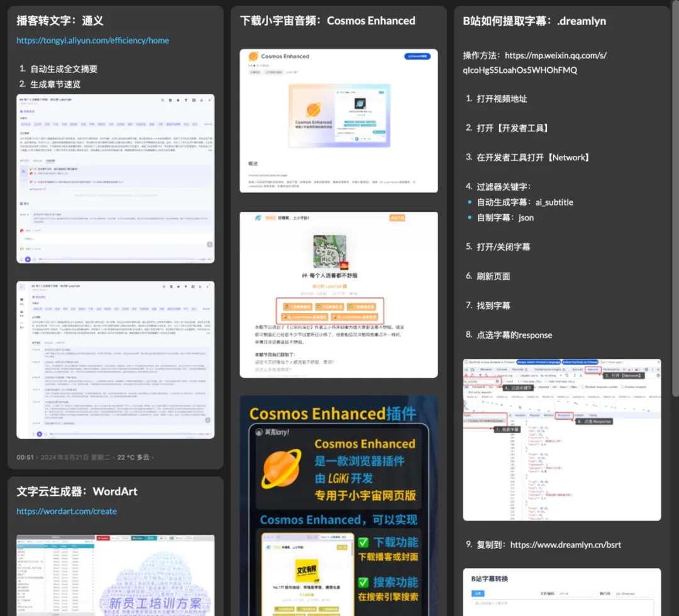Click the BE NICE podcast cover image
This screenshot has height=616, width=679.
click(330, 251)
